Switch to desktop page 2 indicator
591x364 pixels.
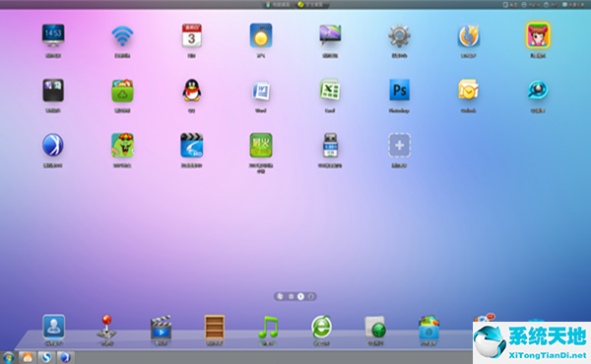[x=310, y=297]
